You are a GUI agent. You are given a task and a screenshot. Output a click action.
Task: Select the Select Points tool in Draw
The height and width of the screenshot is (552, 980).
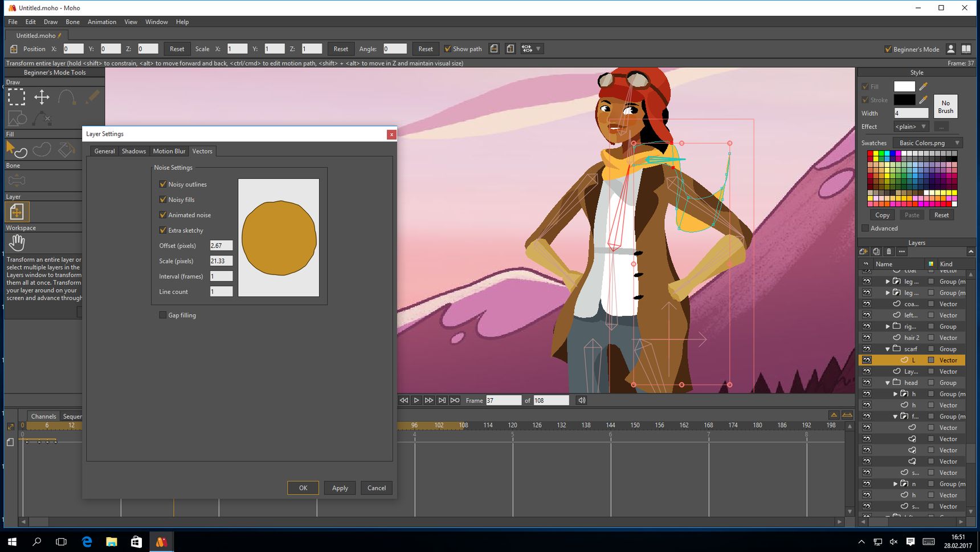17,97
